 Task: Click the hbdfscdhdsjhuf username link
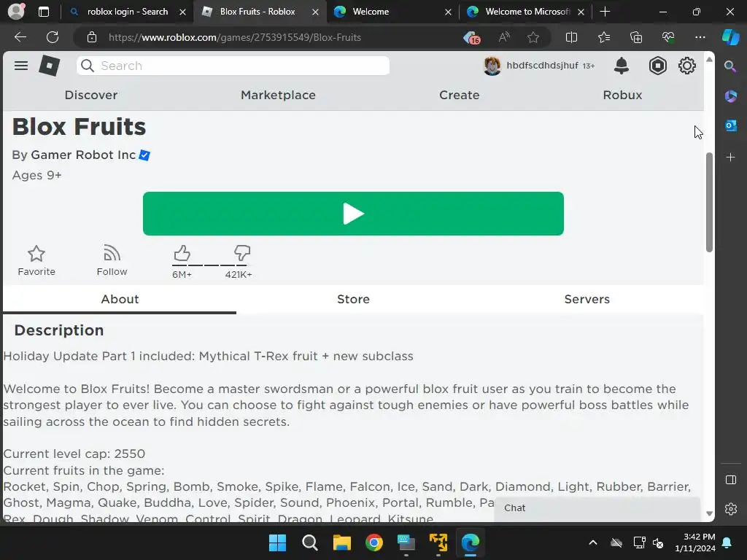542,65
